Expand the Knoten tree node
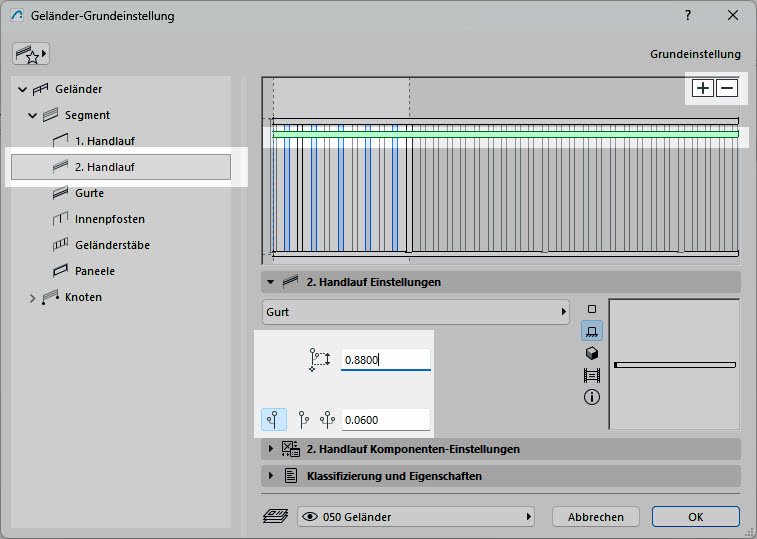The height and width of the screenshot is (539, 757). (32, 297)
